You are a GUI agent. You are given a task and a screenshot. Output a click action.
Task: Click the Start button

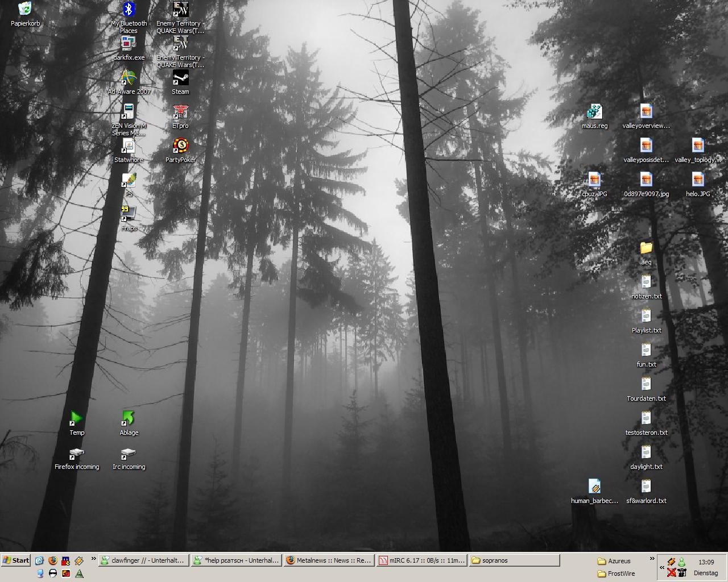[16, 560]
